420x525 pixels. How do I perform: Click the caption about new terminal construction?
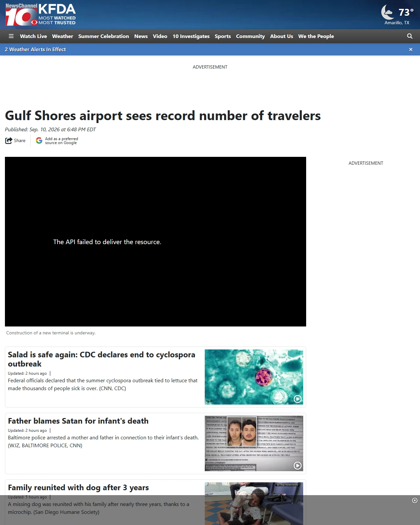pos(51,333)
